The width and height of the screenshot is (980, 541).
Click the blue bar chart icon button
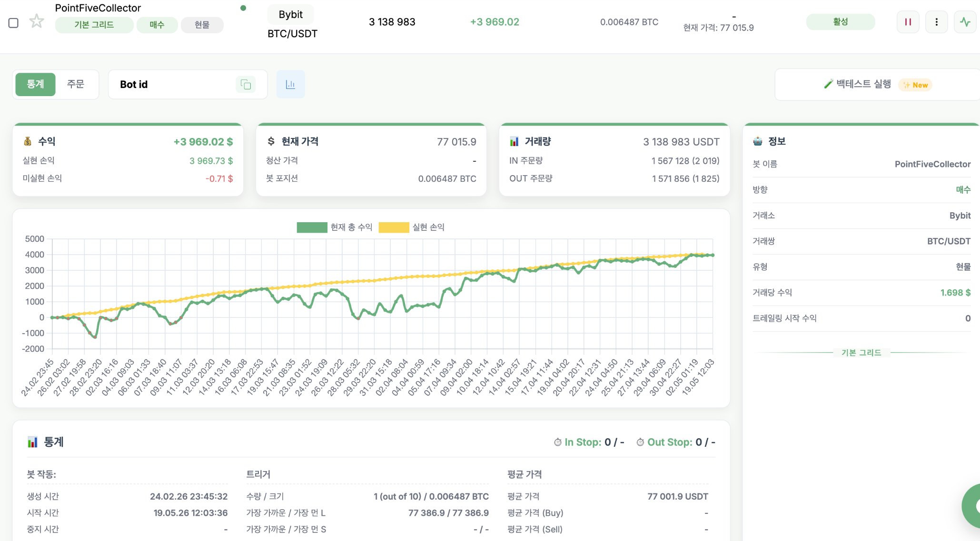tap(290, 84)
